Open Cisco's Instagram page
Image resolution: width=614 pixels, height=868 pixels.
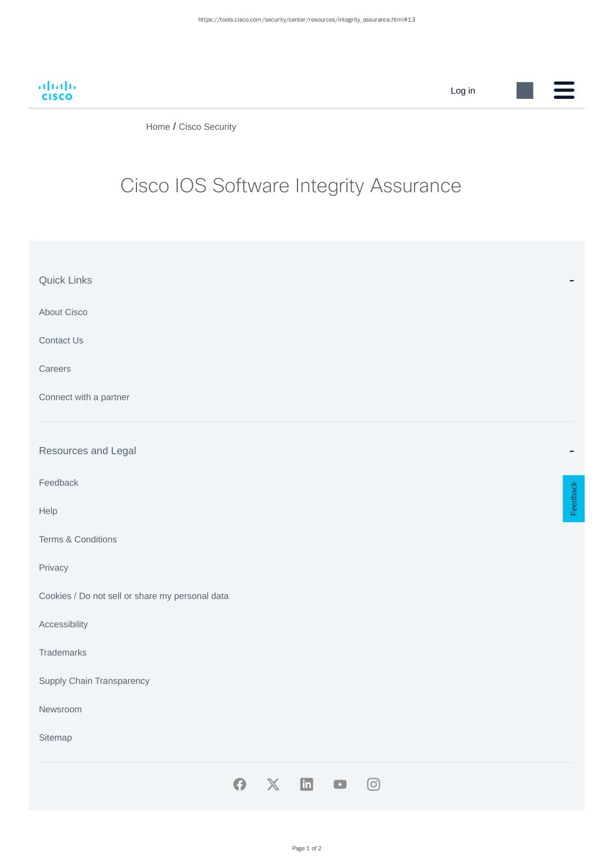coord(374,784)
